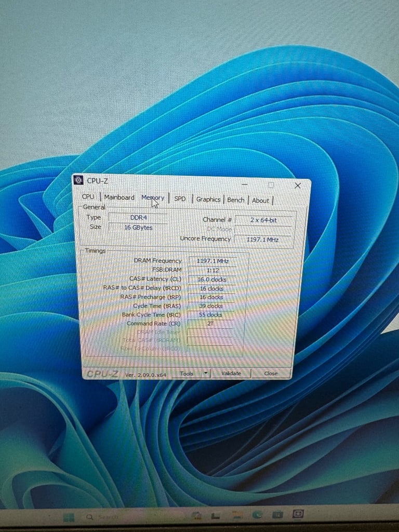
Task: Minimize the CPU-Z window
Action: pos(245,184)
